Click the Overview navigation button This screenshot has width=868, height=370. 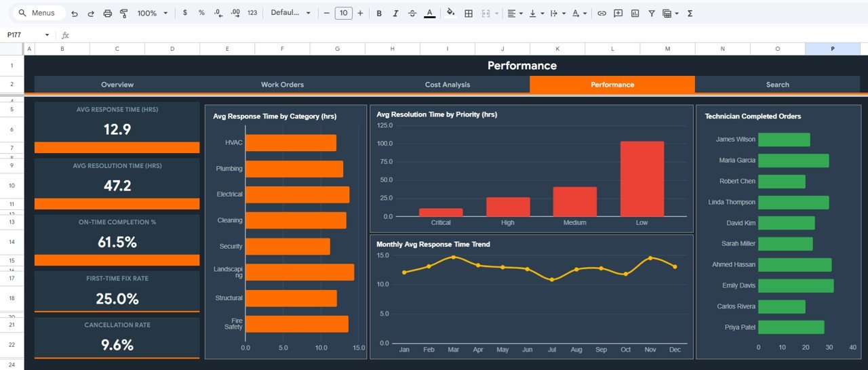tap(117, 85)
